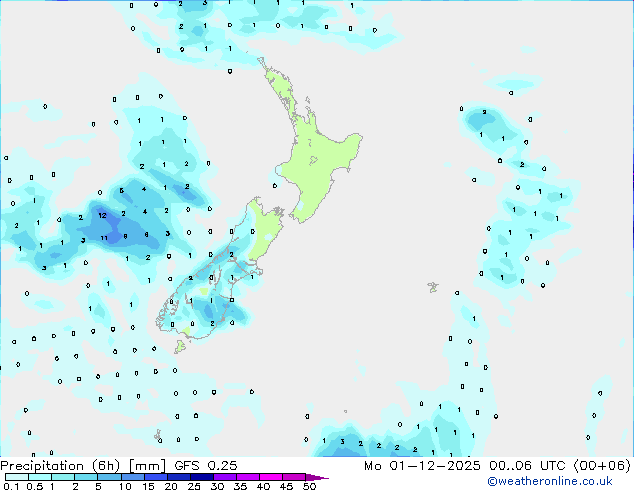634x490 pixels.
Task: Pick the 40–45 mm magenta legend box
Action: (x=271, y=477)
